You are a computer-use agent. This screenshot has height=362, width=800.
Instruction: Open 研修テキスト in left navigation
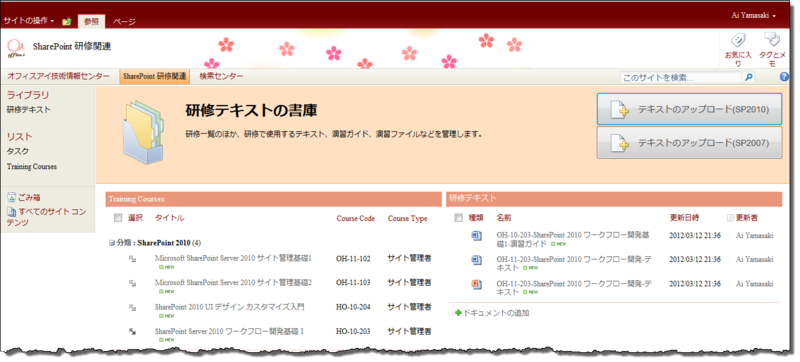29,110
